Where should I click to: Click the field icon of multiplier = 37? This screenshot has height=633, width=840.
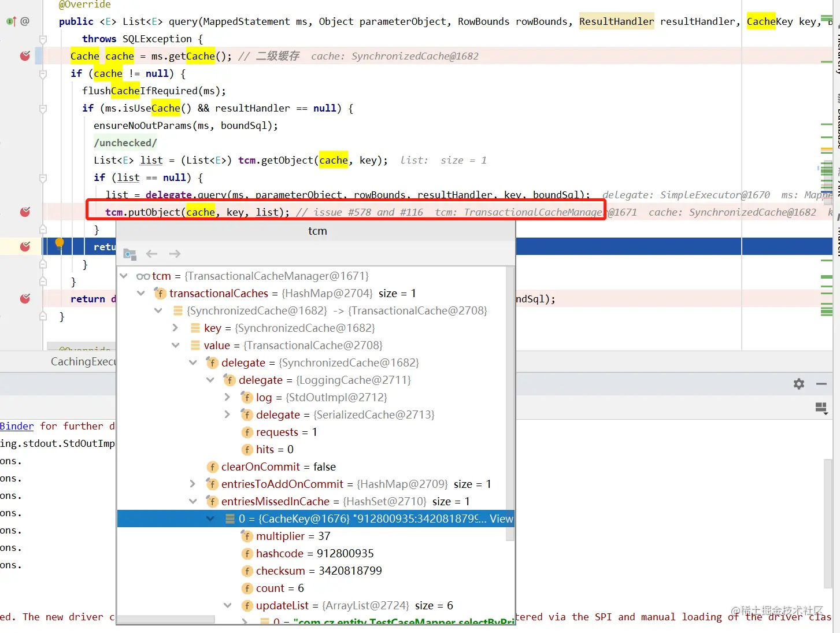click(247, 536)
